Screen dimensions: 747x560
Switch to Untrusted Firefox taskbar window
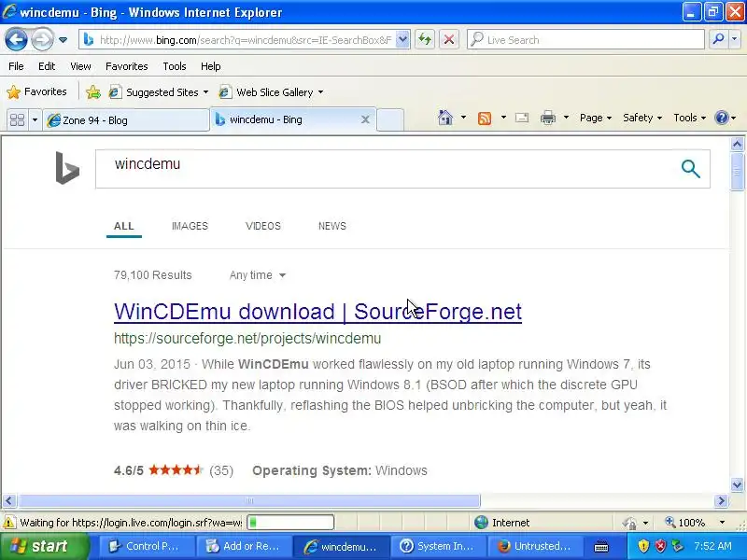[x=536, y=546]
